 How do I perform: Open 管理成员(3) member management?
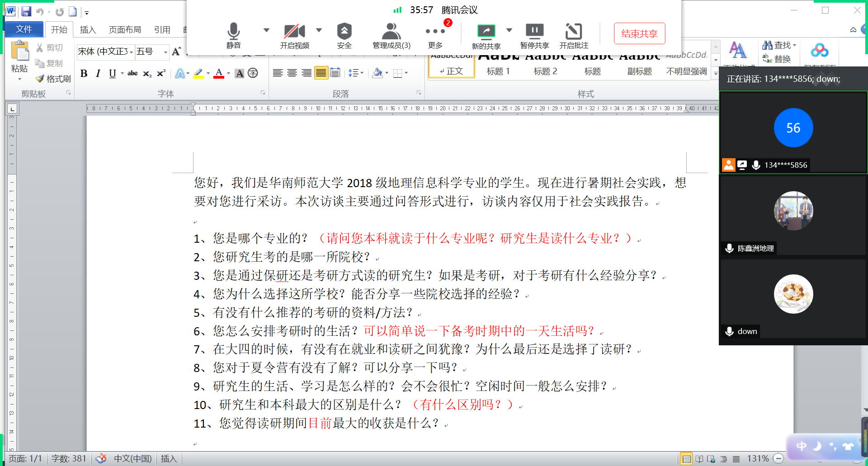[392, 35]
